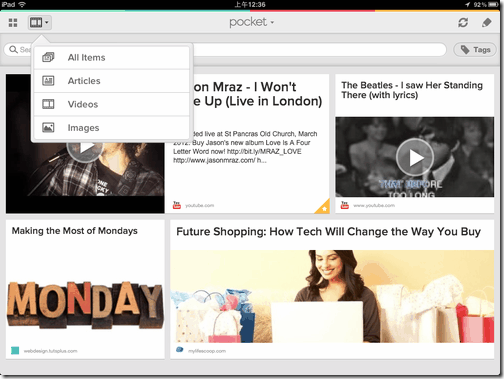Tap the Wi-Fi icon in status bar
Image resolution: width=504 pixels, height=379 pixels.
pyautogui.click(x=22, y=4)
